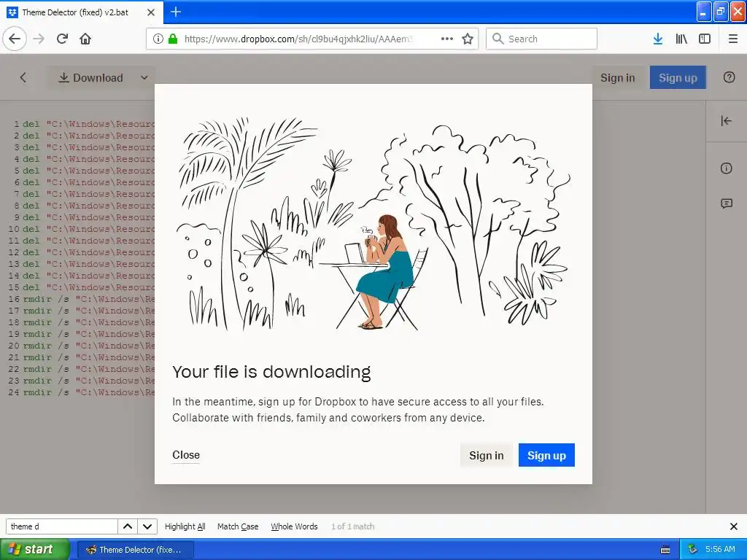Select the Theme Delector (fixed) v2.bat tab
The width and height of the screenshot is (747, 560).
click(75, 12)
